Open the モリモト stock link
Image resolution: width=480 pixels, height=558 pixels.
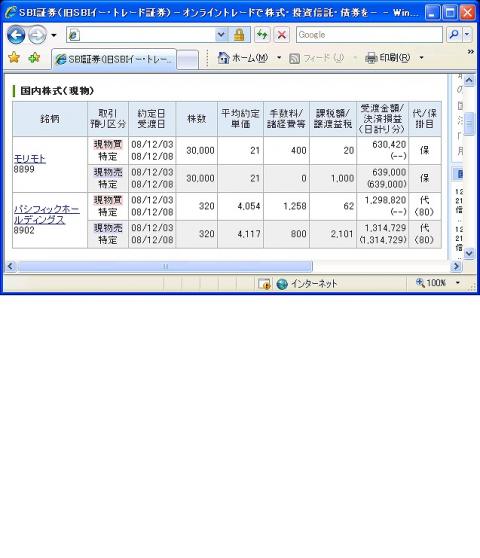tap(30, 159)
